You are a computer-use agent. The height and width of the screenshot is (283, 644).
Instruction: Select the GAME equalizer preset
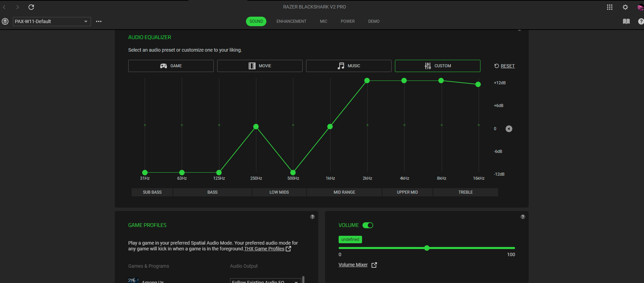pyautogui.click(x=171, y=66)
